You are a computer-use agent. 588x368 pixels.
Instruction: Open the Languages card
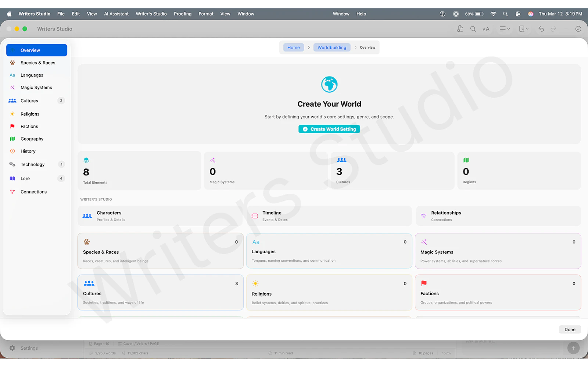[x=329, y=251]
